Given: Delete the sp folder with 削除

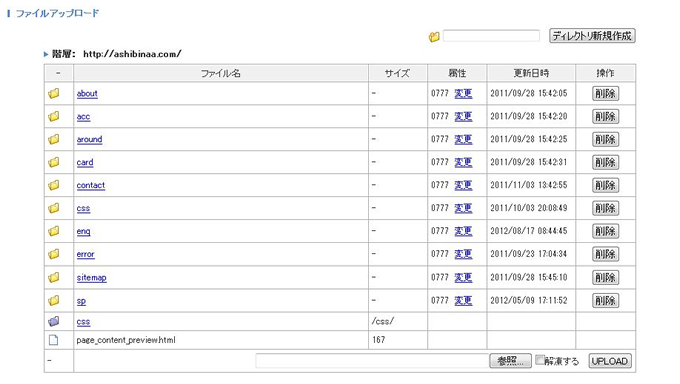Looking at the screenshot, I should (605, 300).
